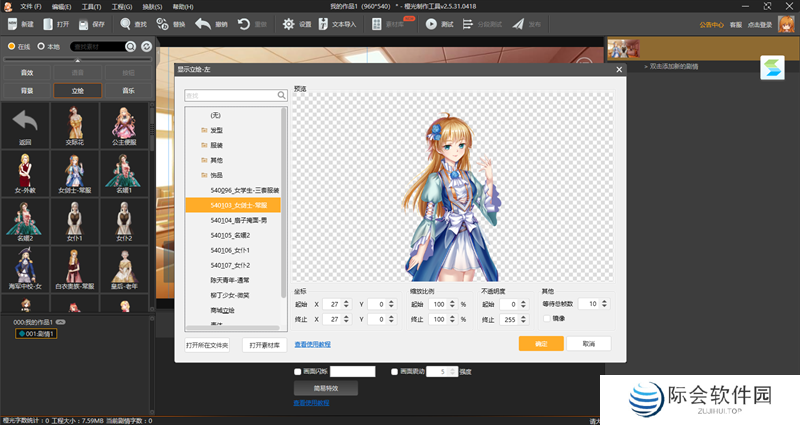The image size is (800, 425).
Task: Click the 发布 (Publish) paper plane icon
Action: tap(518, 24)
